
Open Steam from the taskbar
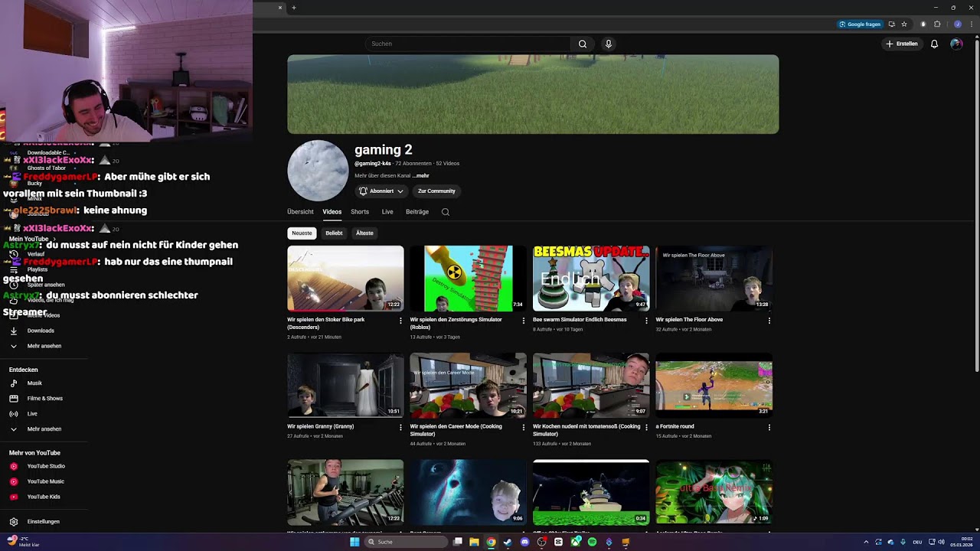click(507, 542)
